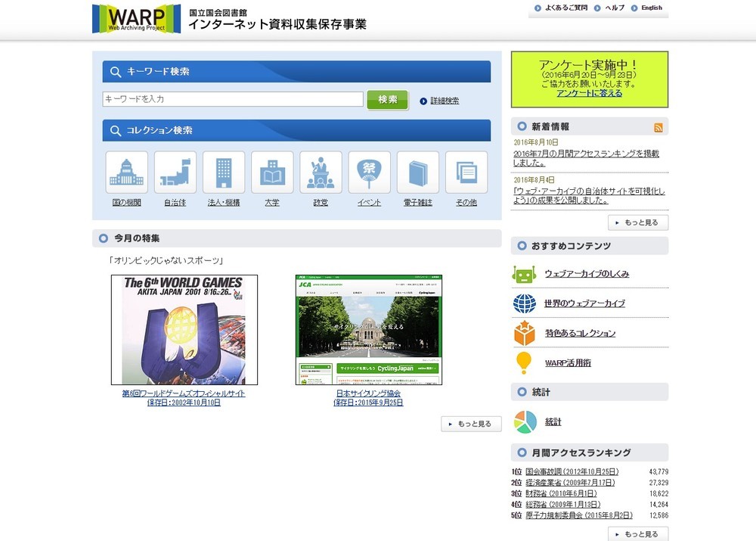The width and height of the screenshot is (756, 541).
Task: Open the 自治体 collection category
Action: [x=175, y=173]
